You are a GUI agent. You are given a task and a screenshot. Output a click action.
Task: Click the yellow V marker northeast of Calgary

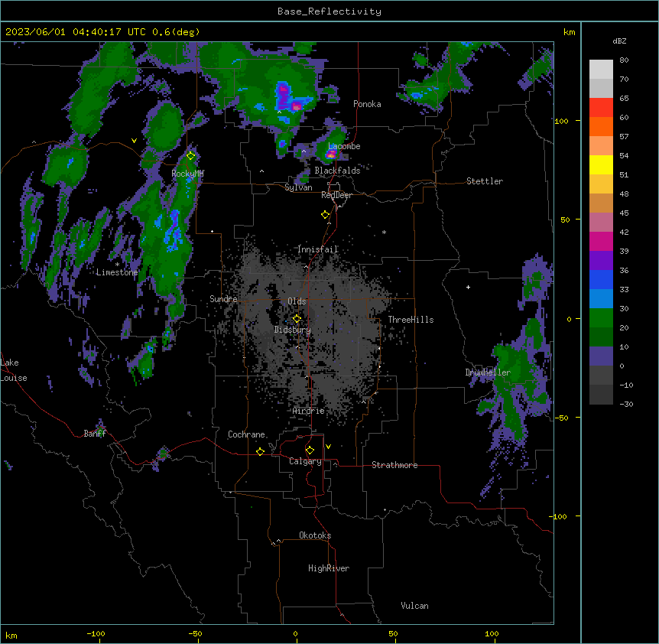coord(328,447)
